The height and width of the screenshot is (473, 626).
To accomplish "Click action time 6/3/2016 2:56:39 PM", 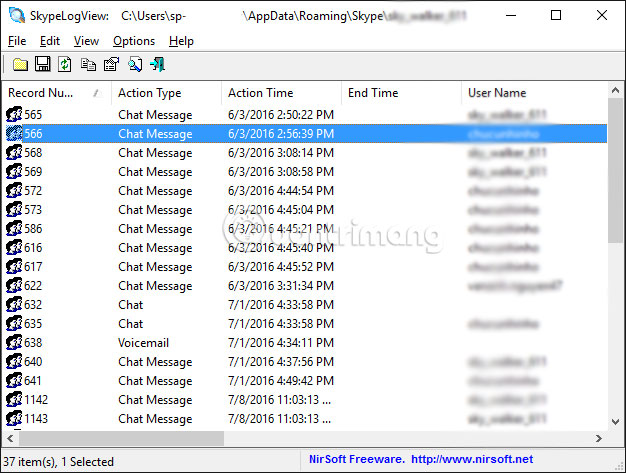I will point(281,134).
